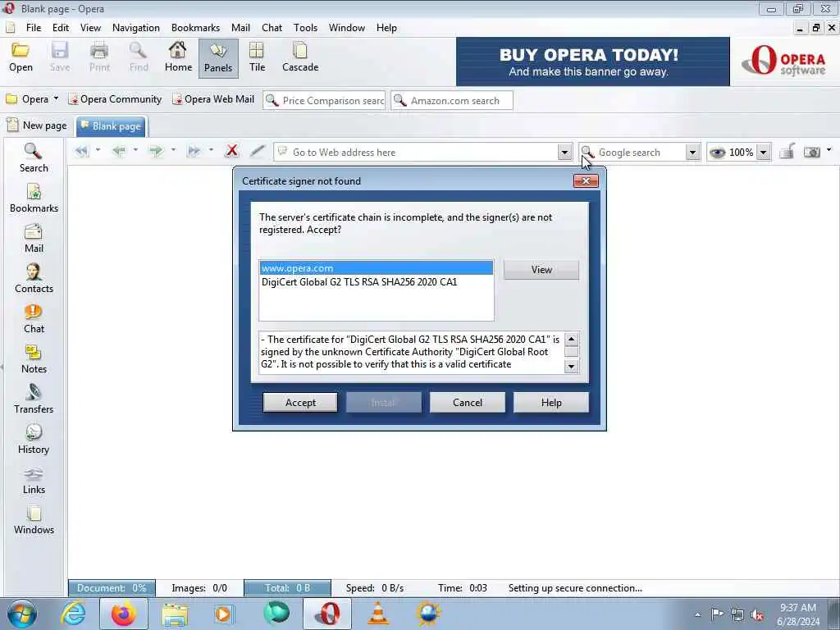Click the Forward navigation arrow

(157, 152)
